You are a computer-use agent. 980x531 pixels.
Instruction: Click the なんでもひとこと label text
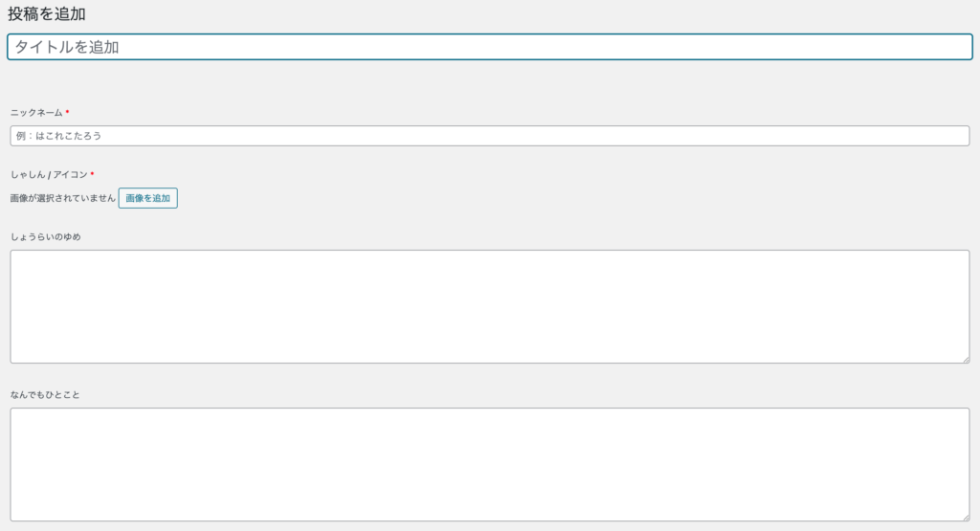(45, 394)
